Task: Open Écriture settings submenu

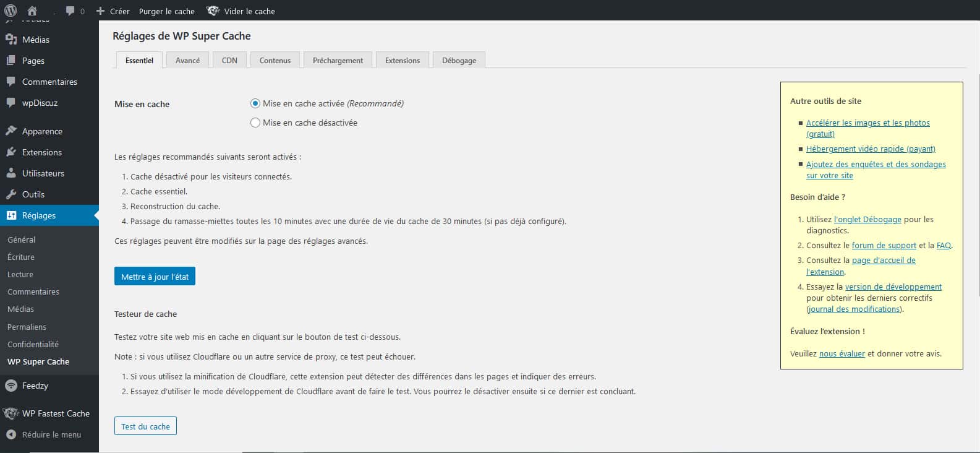Action: point(21,257)
